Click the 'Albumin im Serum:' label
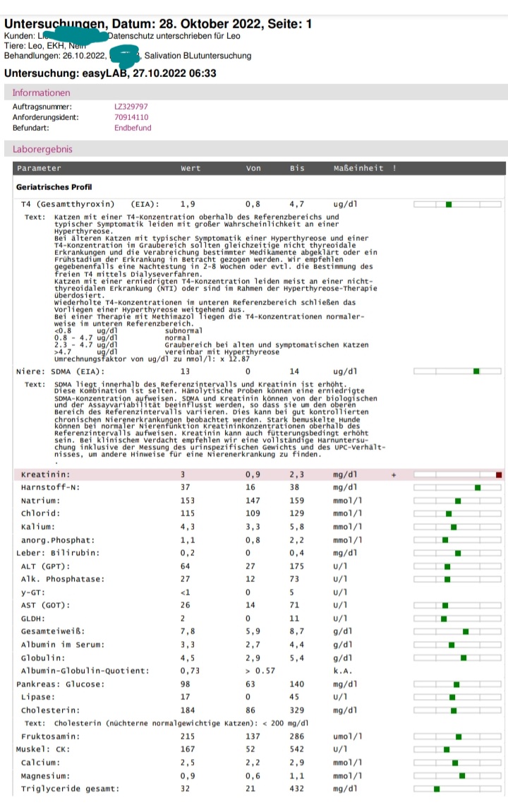This screenshot has height=812, width=508. tap(63, 645)
